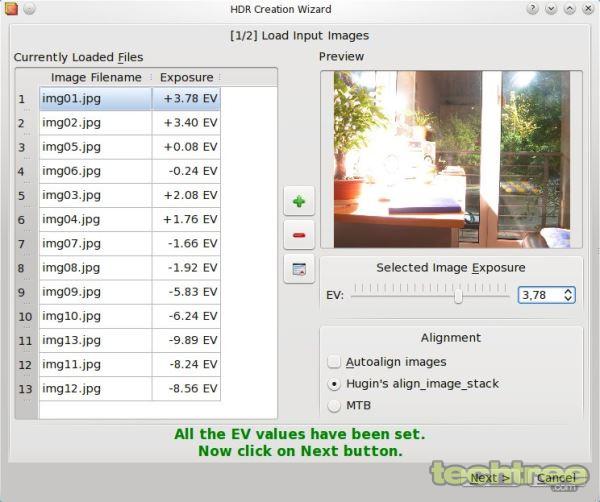Image resolution: width=600 pixels, height=502 pixels.
Task: Clear the loaded file list with the window icon button
Action: [299, 269]
